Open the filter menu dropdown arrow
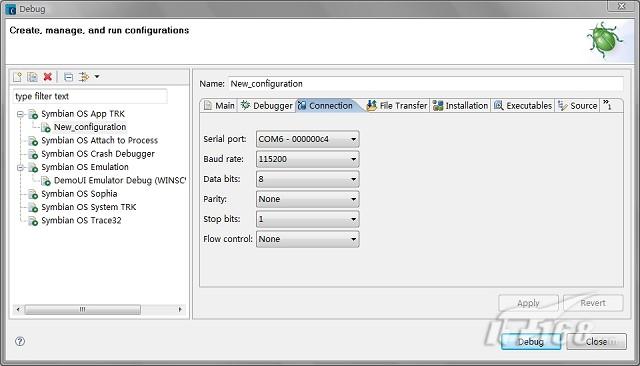This screenshot has width=640, height=366. [97, 77]
